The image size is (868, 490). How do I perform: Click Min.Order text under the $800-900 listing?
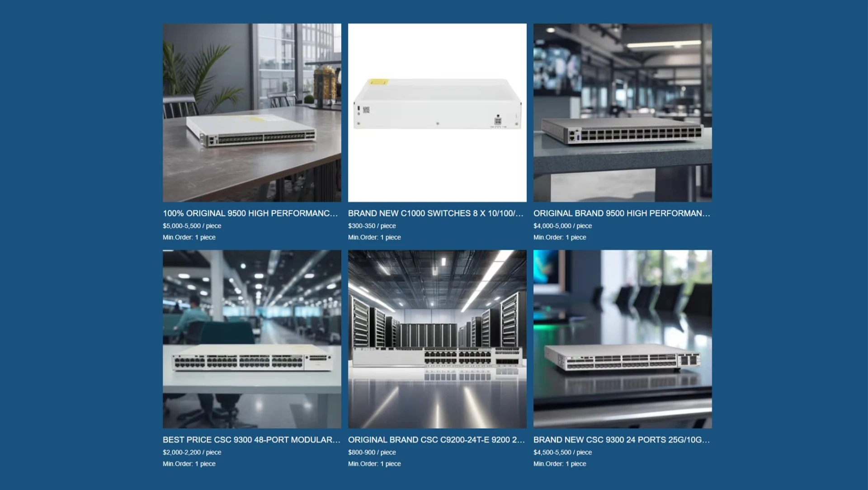point(374,464)
